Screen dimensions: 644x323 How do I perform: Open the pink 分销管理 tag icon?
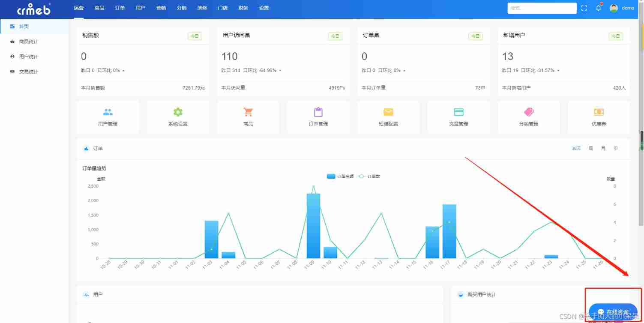(529, 113)
